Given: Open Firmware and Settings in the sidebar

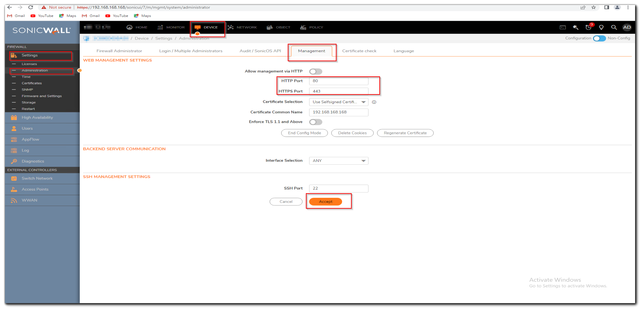Looking at the screenshot, I should tap(42, 96).
